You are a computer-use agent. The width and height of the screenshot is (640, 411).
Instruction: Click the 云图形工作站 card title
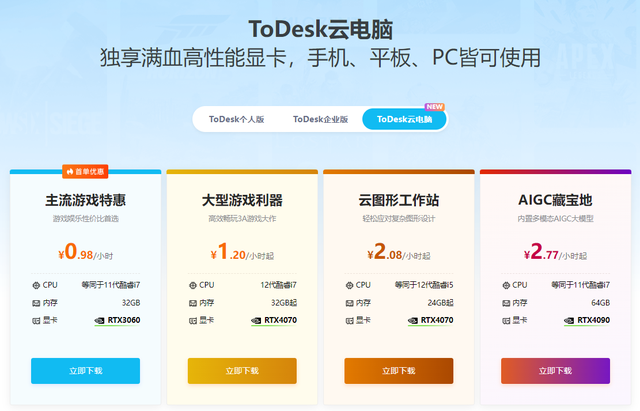click(399, 200)
